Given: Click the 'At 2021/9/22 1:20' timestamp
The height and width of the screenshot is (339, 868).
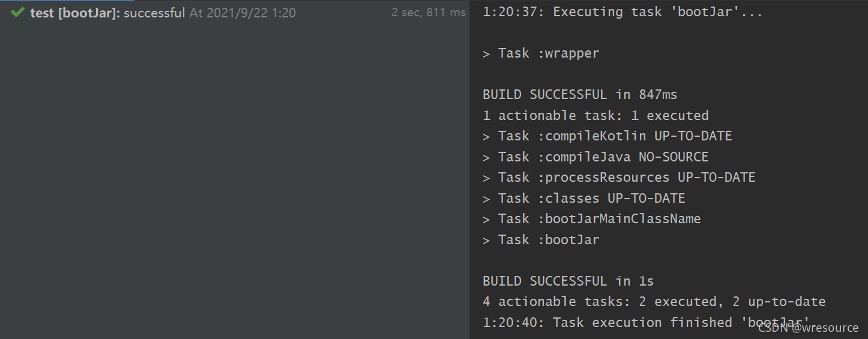Looking at the screenshot, I should 243,13.
